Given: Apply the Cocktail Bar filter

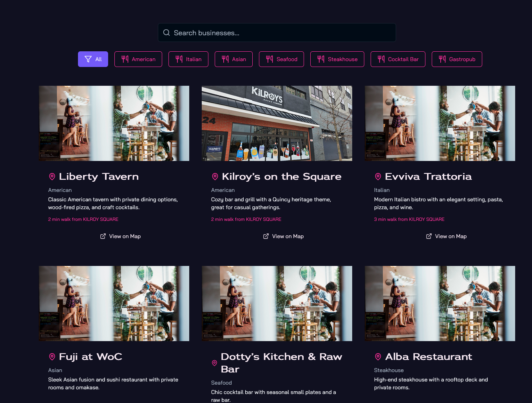Looking at the screenshot, I should pyautogui.click(x=398, y=59).
